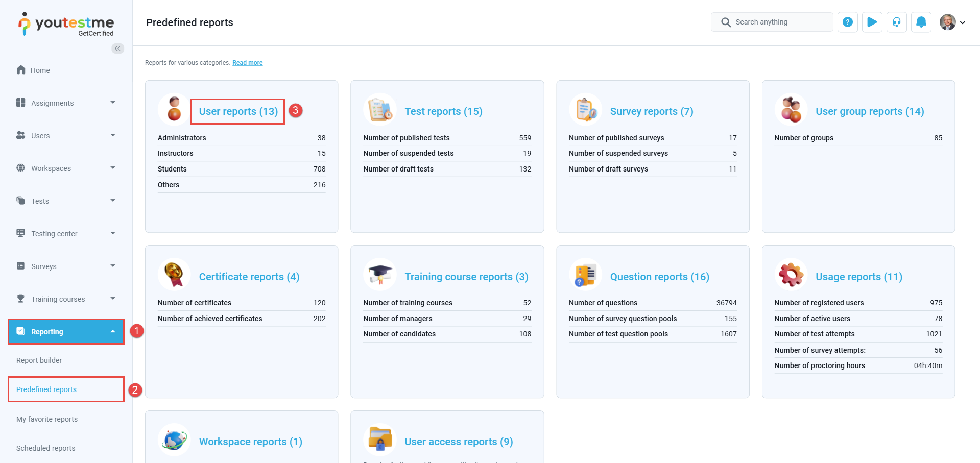Open Scheduled reports submenu item
This screenshot has height=463, width=980.
[x=45, y=448]
